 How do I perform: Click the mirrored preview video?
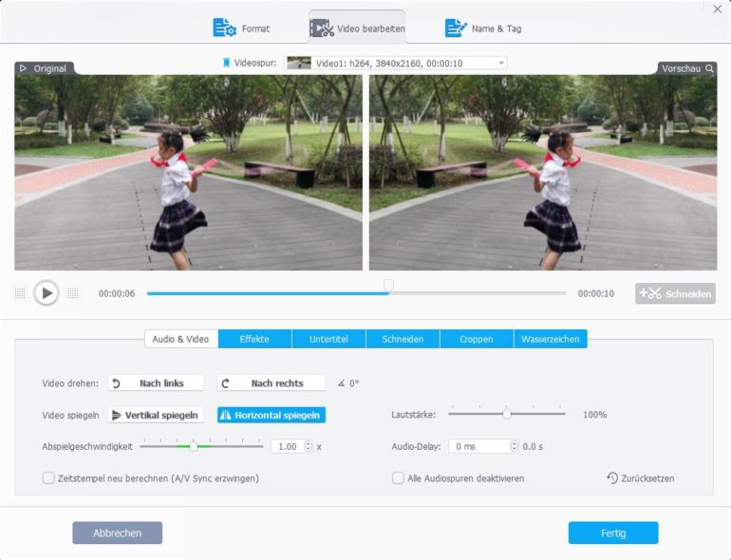543,173
